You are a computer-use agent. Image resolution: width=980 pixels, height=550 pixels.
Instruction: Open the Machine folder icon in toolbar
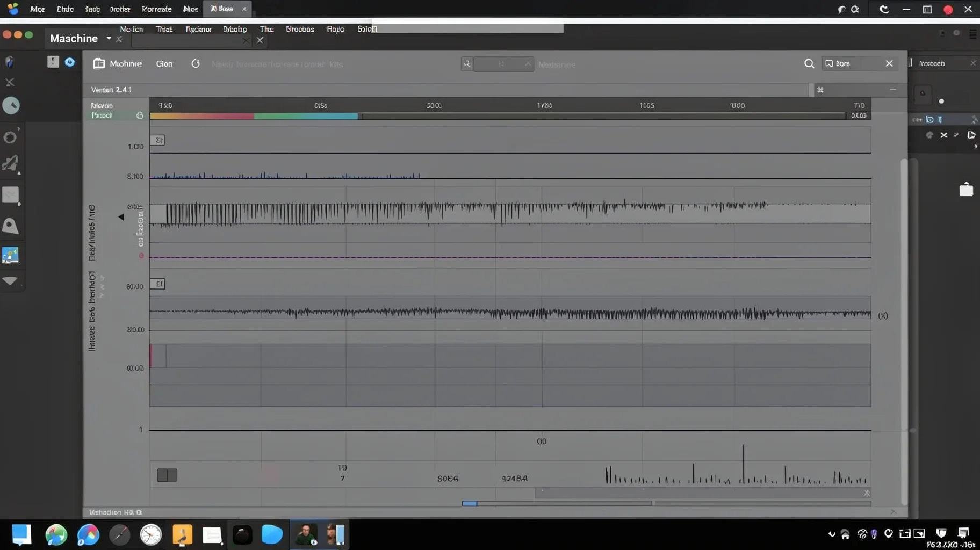[x=99, y=63]
